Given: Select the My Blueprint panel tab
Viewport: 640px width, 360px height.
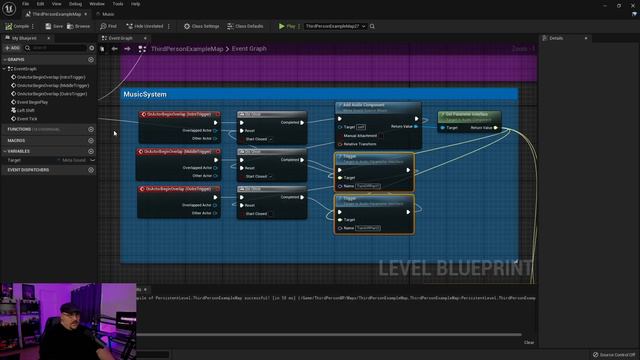Looking at the screenshot, I should (24, 38).
